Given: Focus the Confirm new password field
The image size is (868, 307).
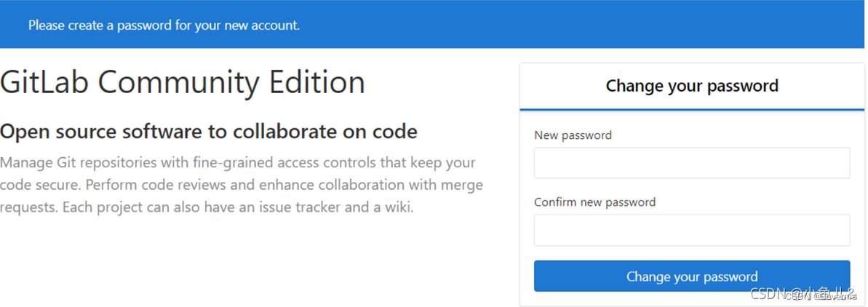Looking at the screenshot, I should pos(691,230).
